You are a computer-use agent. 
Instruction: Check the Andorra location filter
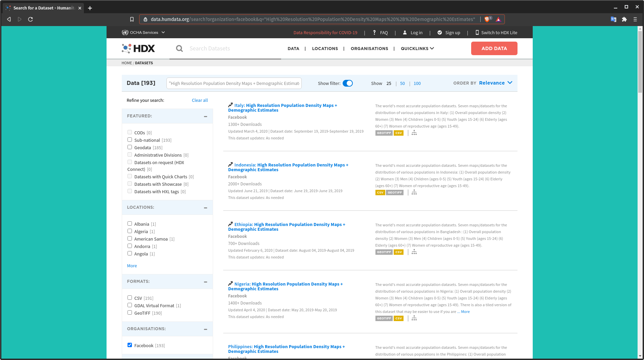click(130, 246)
